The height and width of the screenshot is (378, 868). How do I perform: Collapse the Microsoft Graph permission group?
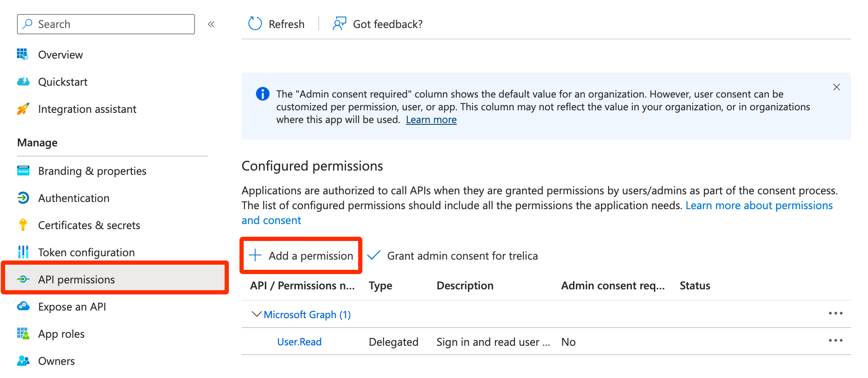coord(256,314)
